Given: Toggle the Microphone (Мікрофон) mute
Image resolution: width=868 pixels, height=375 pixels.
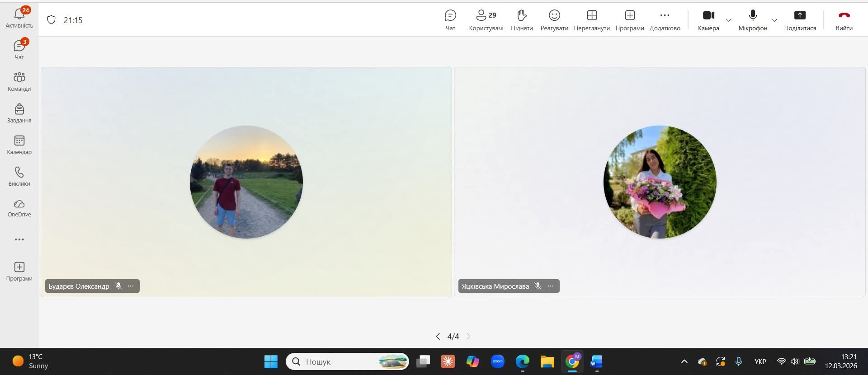Looking at the screenshot, I should 753,20.
